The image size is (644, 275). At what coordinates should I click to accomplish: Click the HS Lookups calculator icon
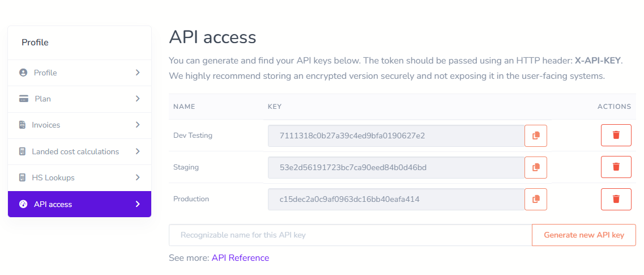point(23,177)
